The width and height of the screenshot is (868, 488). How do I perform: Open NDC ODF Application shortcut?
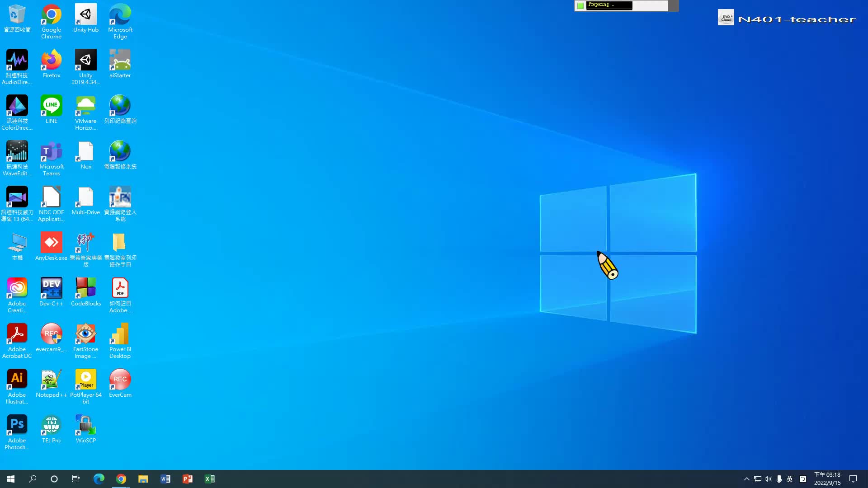51,204
